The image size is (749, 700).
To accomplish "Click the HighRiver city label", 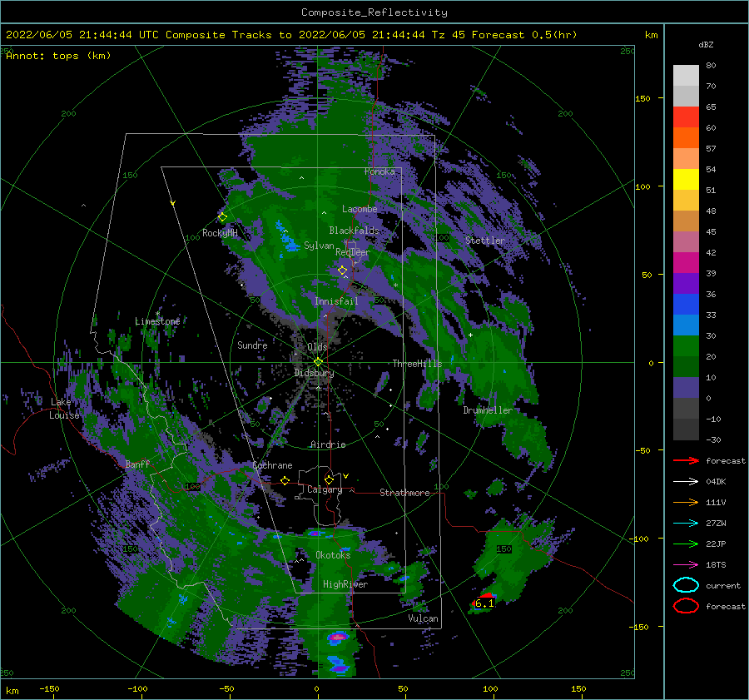I will [345, 584].
